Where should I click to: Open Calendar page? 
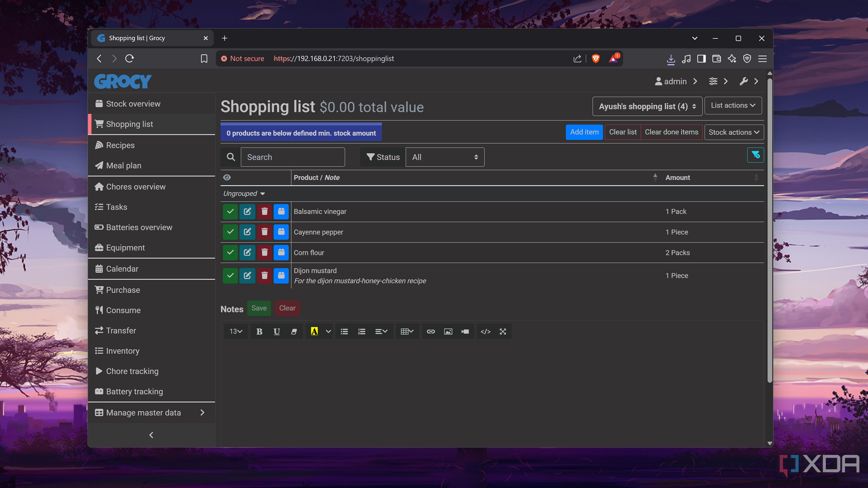pyautogui.click(x=151, y=269)
